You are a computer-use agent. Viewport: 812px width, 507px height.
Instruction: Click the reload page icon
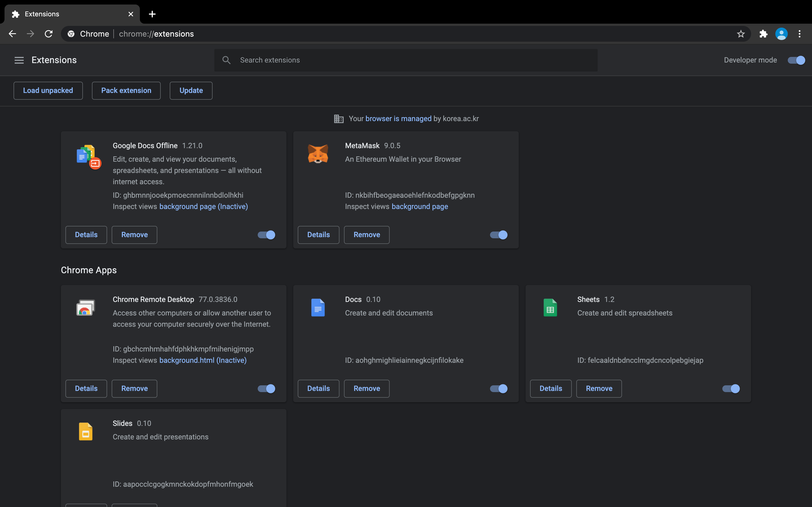coord(49,34)
